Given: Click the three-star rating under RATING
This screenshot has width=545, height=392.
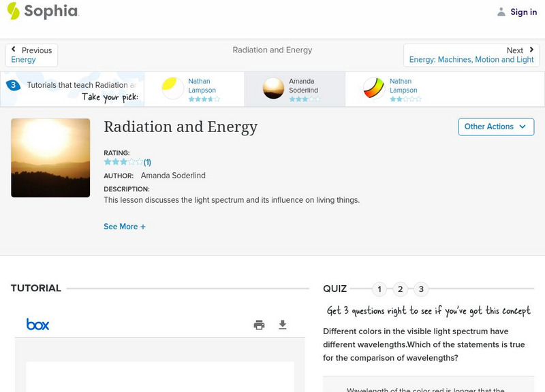Looking at the screenshot, I should click(123, 162).
